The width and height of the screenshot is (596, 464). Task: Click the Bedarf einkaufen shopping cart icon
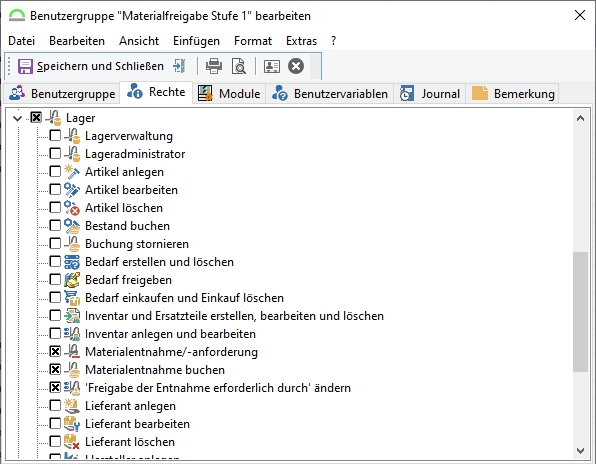click(x=72, y=298)
